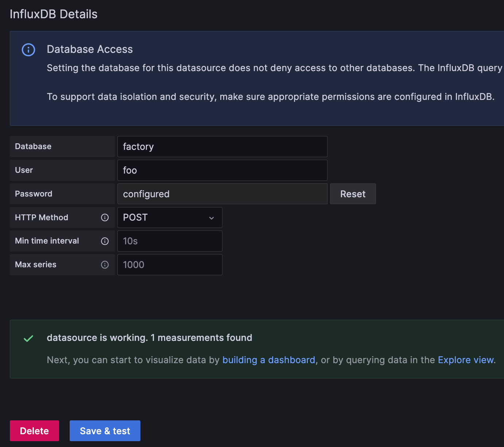Viewport: 504px width, 447px height.
Task: Click the Max series 1000 field
Action: pyautogui.click(x=170, y=265)
